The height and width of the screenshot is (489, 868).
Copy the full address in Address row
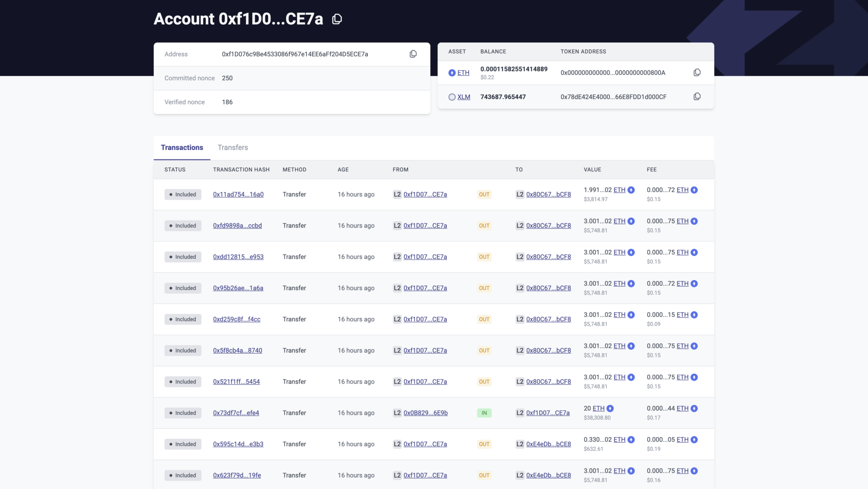click(413, 54)
